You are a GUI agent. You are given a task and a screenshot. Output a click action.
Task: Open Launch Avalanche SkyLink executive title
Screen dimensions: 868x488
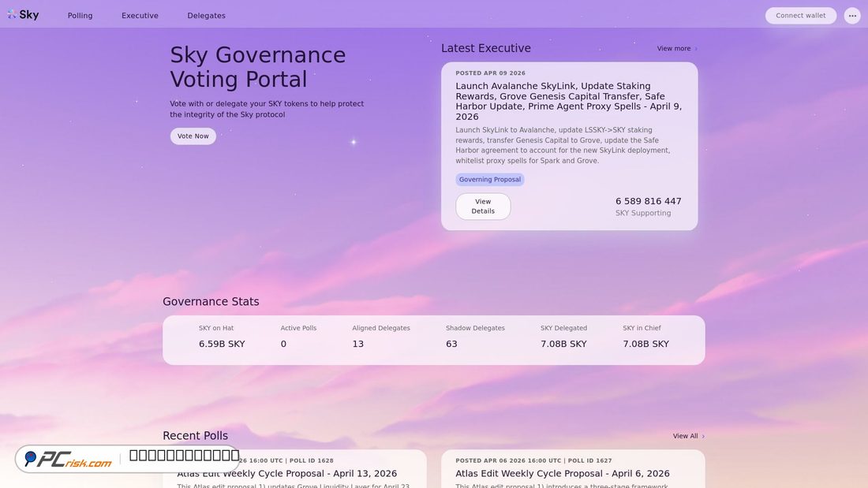coord(568,101)
